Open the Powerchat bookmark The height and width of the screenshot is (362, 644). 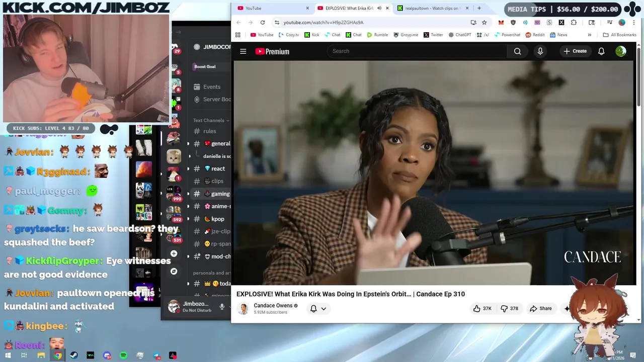click(x=507, y=35)
